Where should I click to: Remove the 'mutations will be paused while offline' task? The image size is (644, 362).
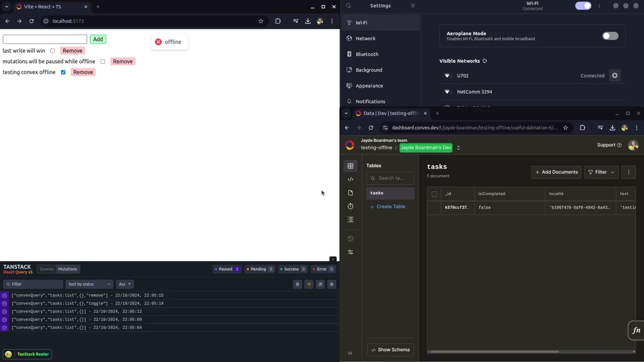(x=123, y=61)
